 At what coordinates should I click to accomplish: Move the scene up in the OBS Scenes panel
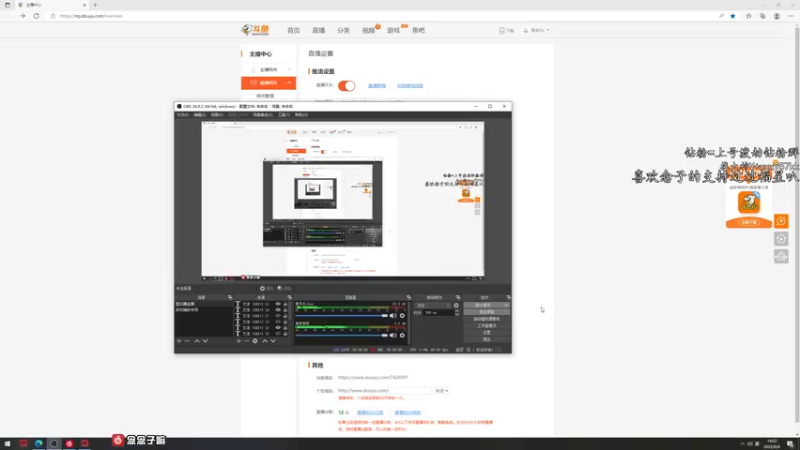tap(197, 341)
